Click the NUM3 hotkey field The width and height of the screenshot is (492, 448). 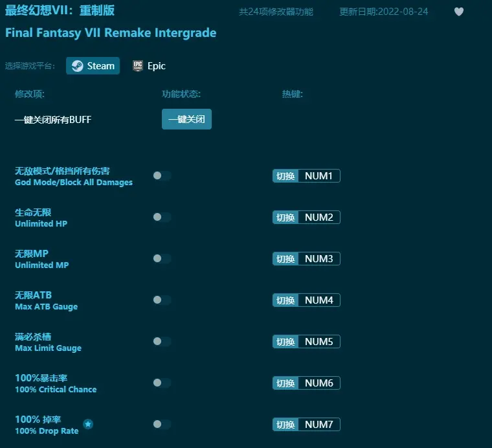pos(319,258)
